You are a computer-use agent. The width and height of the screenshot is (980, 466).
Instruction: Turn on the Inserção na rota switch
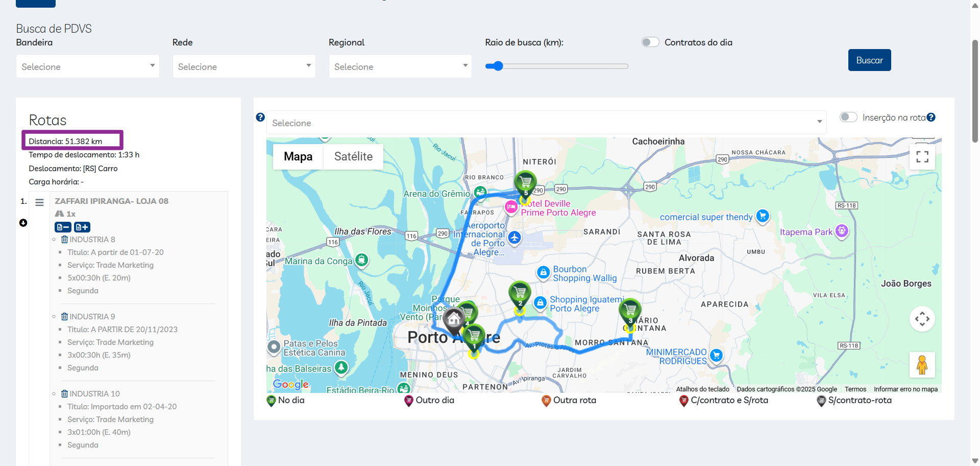848,118
